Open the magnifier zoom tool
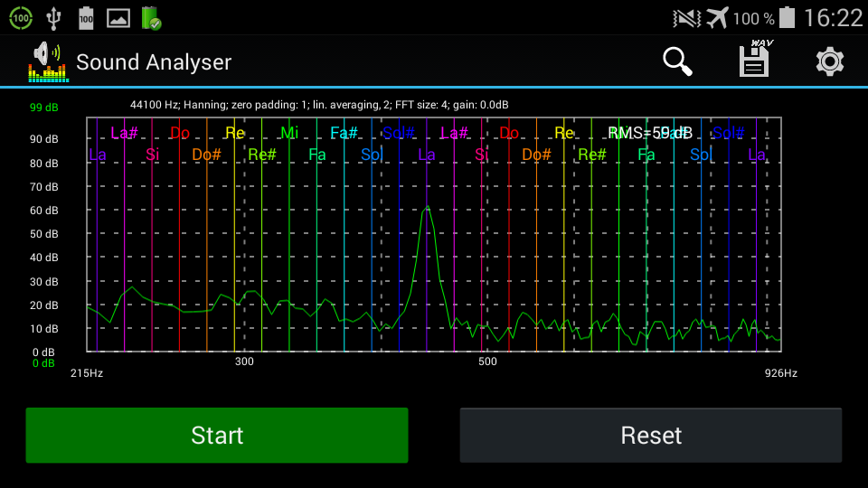Screen dimensions: 868x488 pos(677,61)
